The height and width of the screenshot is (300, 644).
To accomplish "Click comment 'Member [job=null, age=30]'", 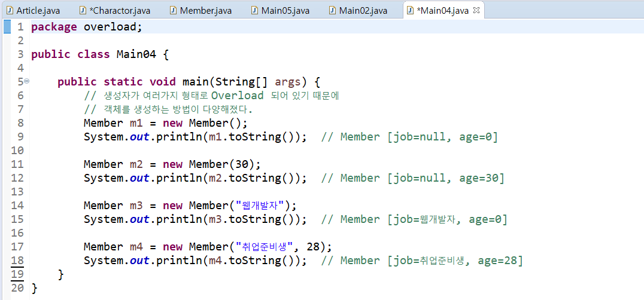I will point(422,178).
